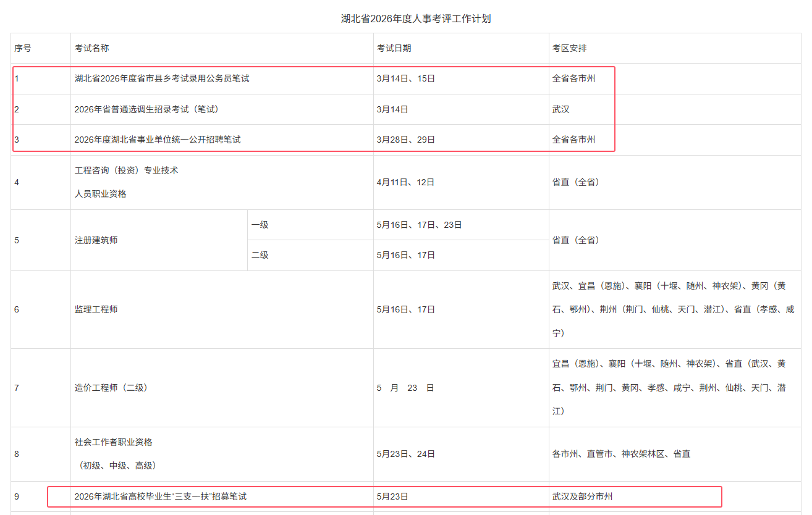Click the 工程咨询（投资）专业技术 exam name
This screenshot has height=515, width=812.
(x=126, y=170)
